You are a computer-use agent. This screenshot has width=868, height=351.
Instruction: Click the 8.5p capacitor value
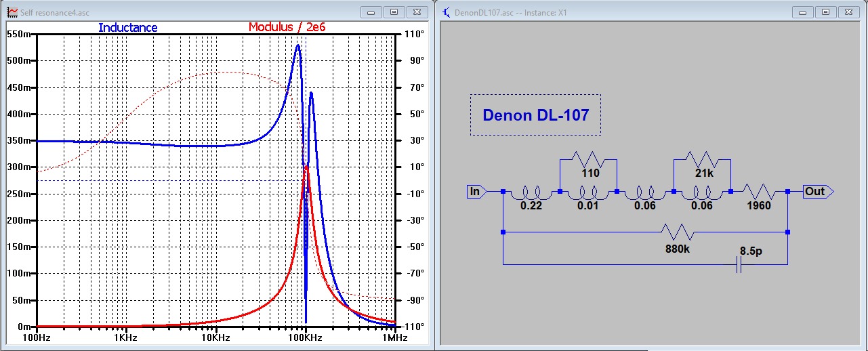750,251
